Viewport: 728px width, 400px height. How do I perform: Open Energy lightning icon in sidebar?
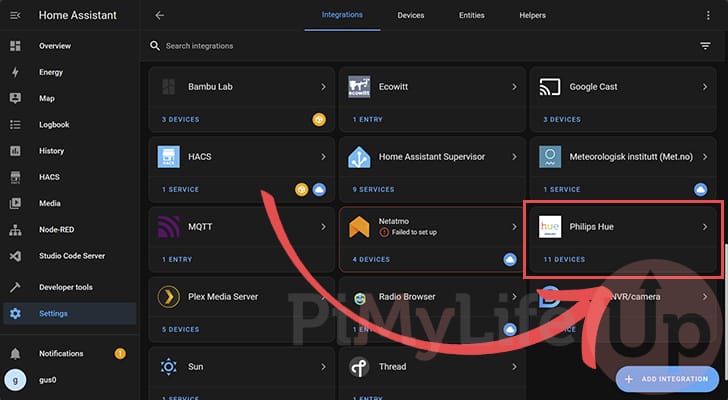click(x=15, y=72)
